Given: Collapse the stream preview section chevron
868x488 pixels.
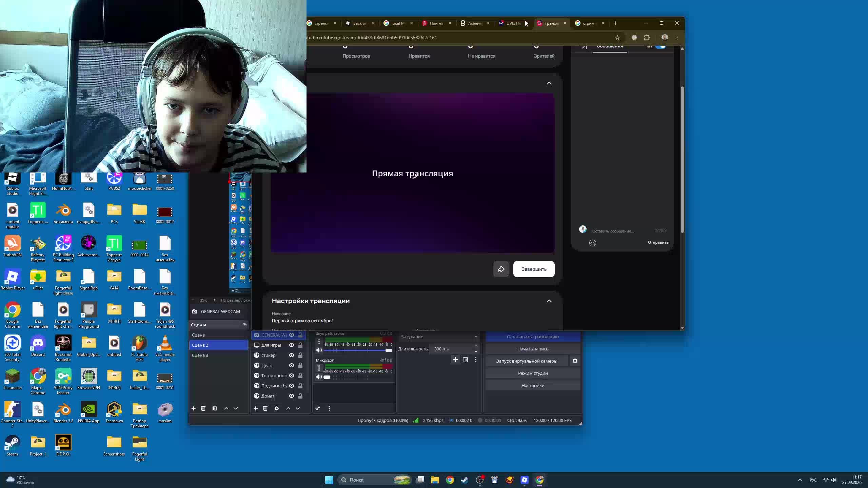Looking at the screenshot, I should [x=549, y=83].
